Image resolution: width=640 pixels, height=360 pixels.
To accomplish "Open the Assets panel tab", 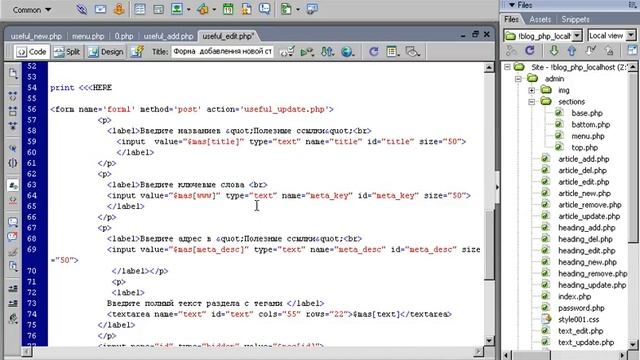I will tap(540, 20).
